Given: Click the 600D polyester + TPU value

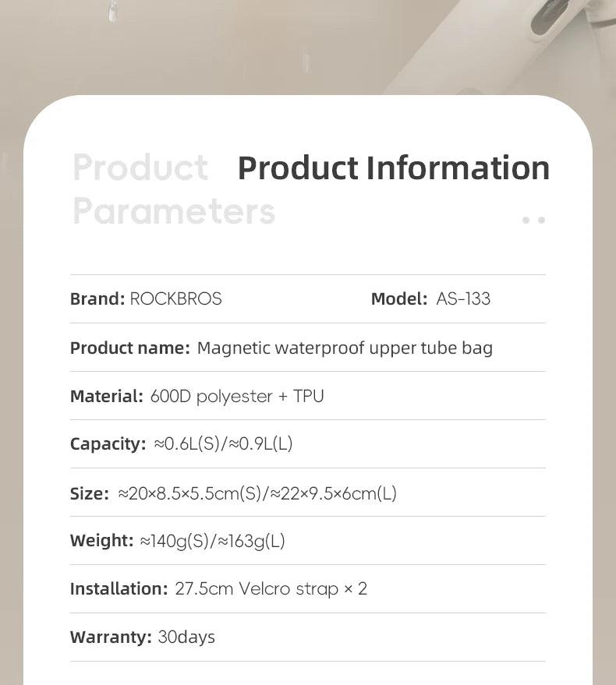Looking at the screenshot, I should tap(237, 397).
